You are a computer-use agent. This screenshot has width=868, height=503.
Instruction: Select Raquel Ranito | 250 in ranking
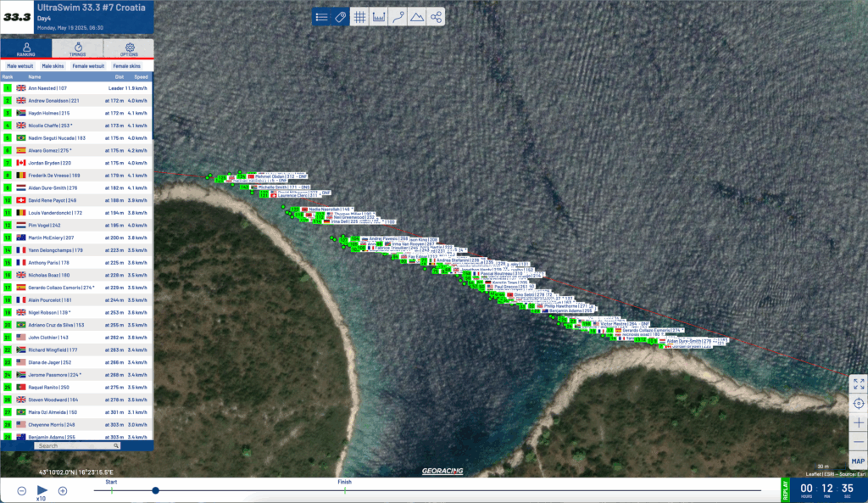click(x=77, y=388)
